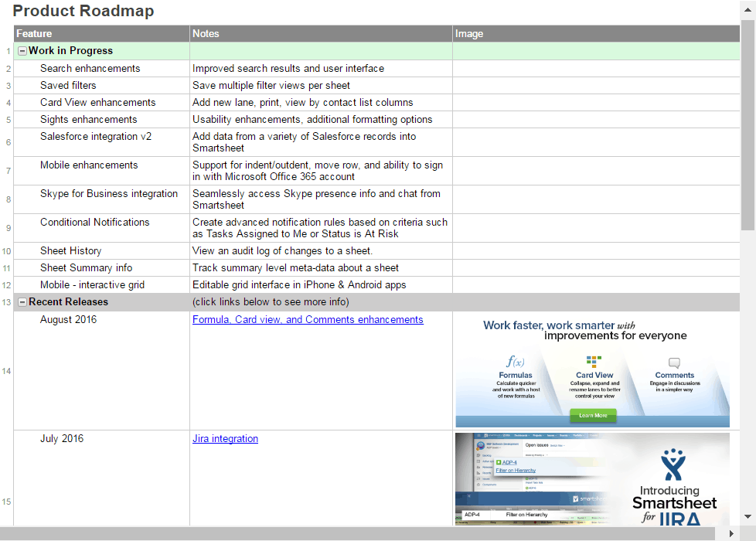756x541 pixels.
Task: Click the Recent Releases heading text
Action: tap(69, 302)
